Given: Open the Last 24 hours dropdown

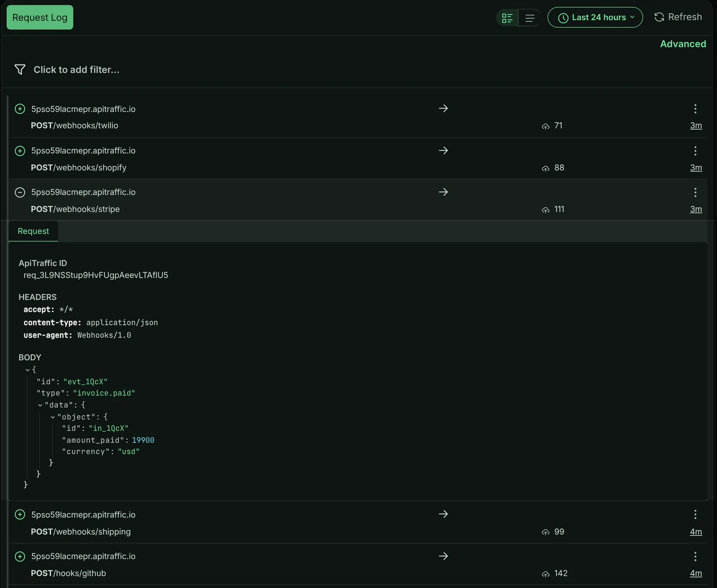Looking at the screenshot, I should coord(595,17).
